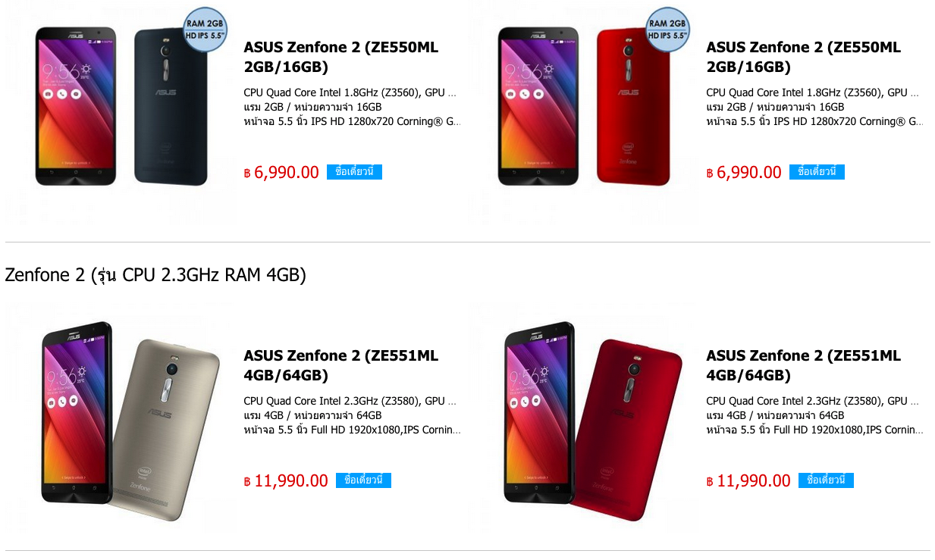This screenshot has height=560, width=935.
Task: Click the Zenfone 2 CPU 2.3GHz RAM 4GB heading
Action: [x=155, y=275]
